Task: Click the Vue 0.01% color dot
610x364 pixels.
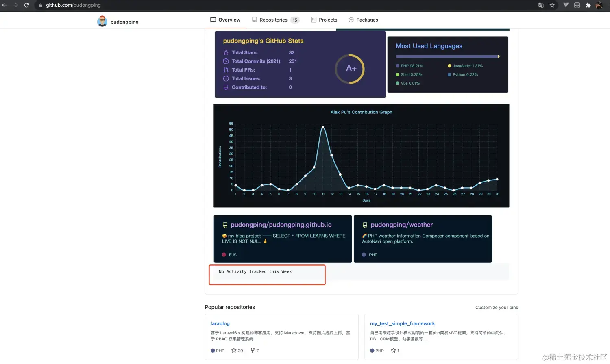Action: [x=398, y=83]
